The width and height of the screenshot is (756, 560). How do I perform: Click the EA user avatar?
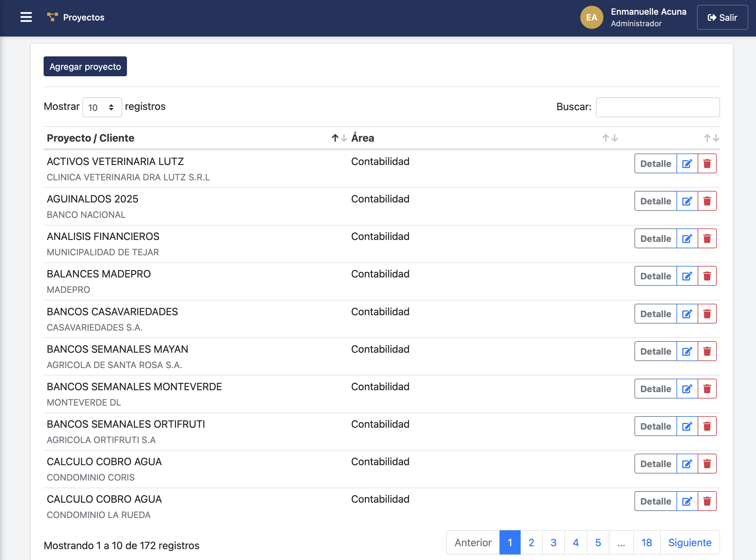click(x=591, y=17)
